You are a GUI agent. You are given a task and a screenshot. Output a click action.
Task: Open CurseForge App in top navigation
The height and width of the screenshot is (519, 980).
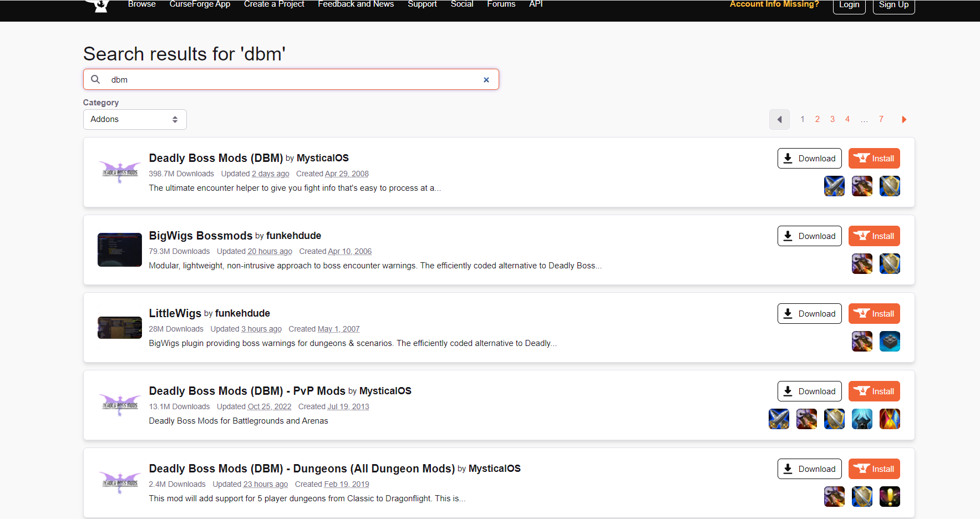click(200, 4)
